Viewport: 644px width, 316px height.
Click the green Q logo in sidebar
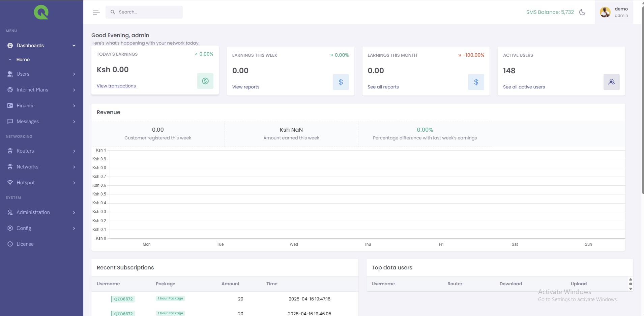coord(41,12)
